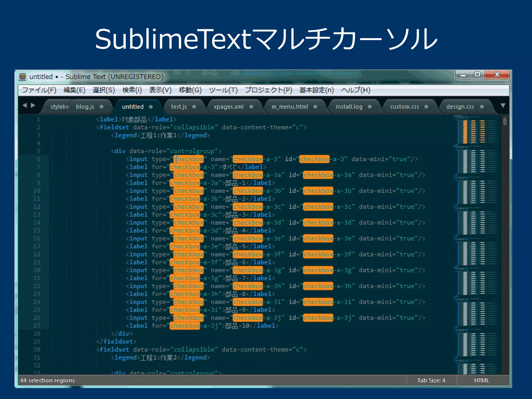The width and height of the screenshot is (532, 399).
Task: Click data-content-theme="c" on line 30
Action: [x=263, y=350]
